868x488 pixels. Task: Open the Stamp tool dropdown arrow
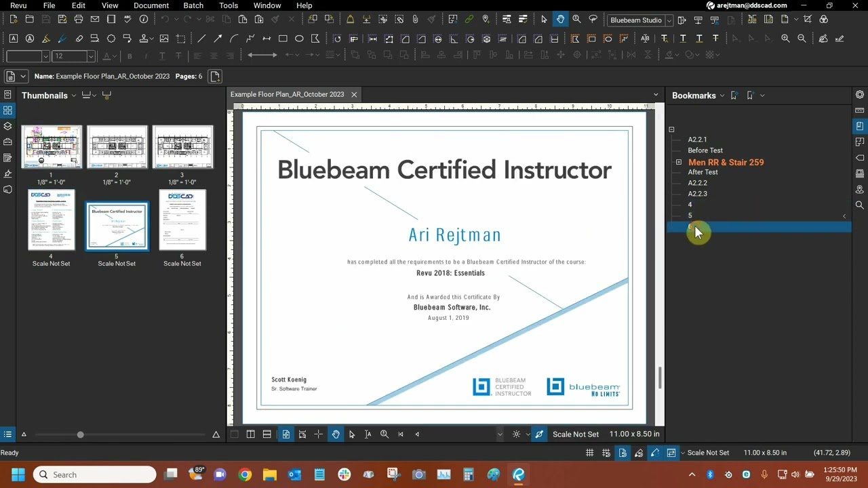(152, 39)
